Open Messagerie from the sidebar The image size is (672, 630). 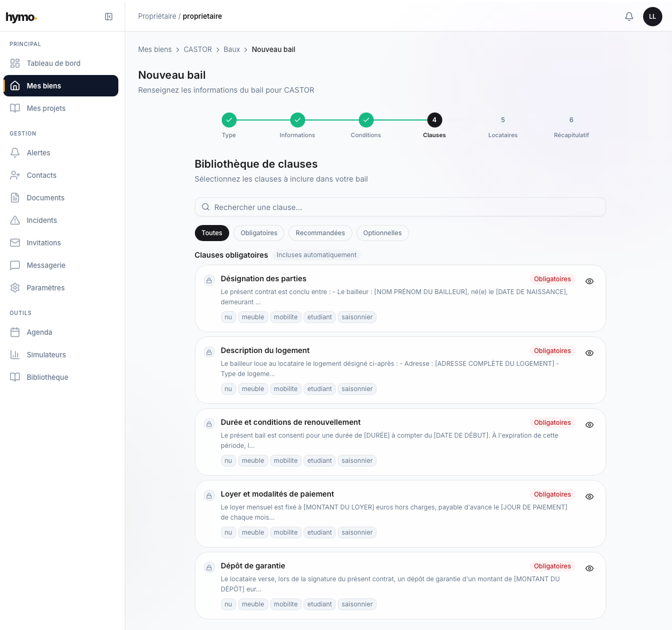click(46, 265)
